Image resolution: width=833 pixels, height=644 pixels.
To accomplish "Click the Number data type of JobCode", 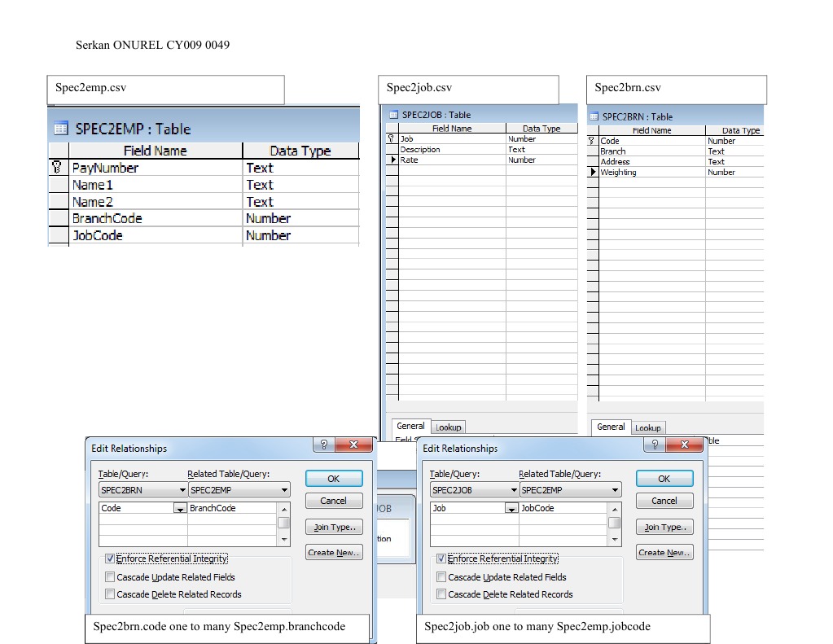I will pyautogui.click(x=300, y=235).
